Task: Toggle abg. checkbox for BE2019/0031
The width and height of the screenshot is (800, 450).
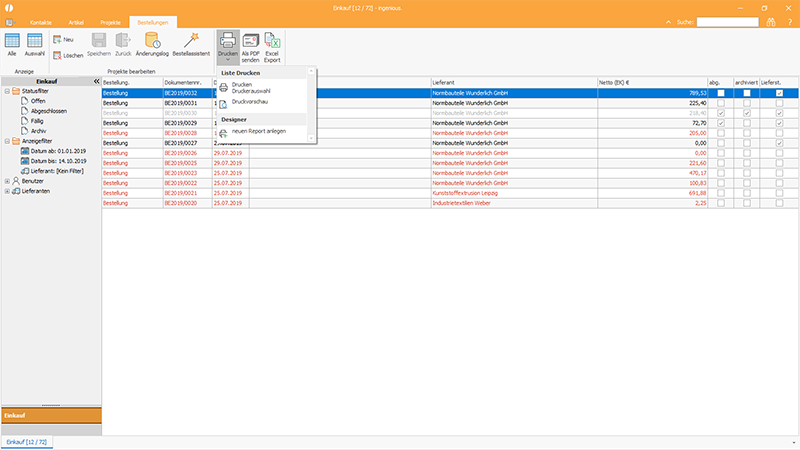Action: 721,103
